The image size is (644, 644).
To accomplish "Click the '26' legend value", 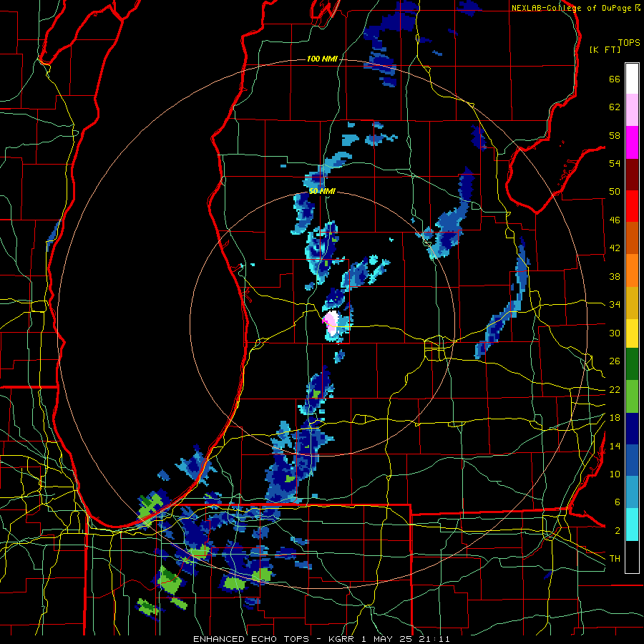I will pos(615,361).
